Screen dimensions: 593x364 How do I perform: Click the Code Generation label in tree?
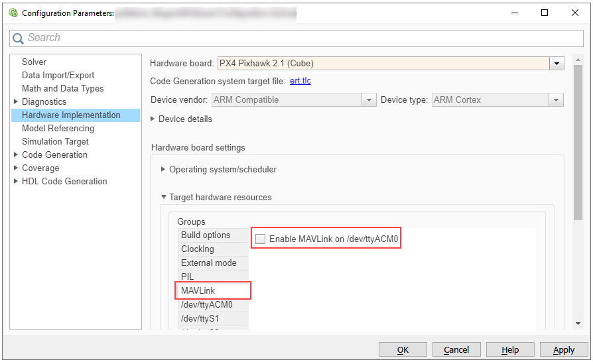click(x=54, y=154)
